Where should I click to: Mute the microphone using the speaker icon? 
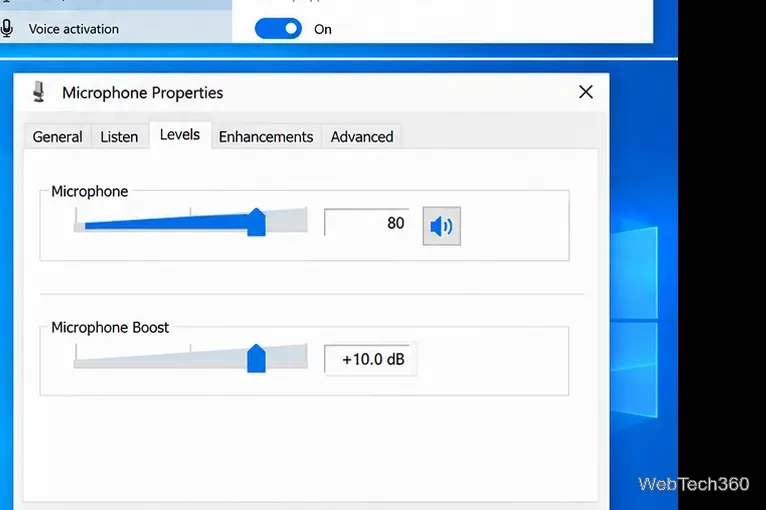441,226
